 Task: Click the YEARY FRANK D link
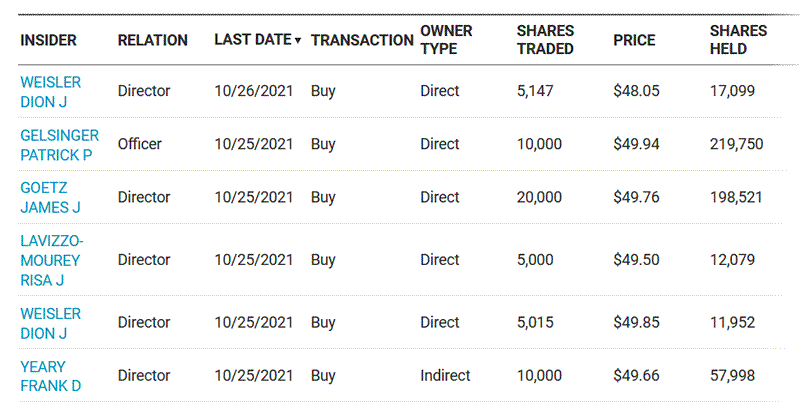click(x=43, y=376)
